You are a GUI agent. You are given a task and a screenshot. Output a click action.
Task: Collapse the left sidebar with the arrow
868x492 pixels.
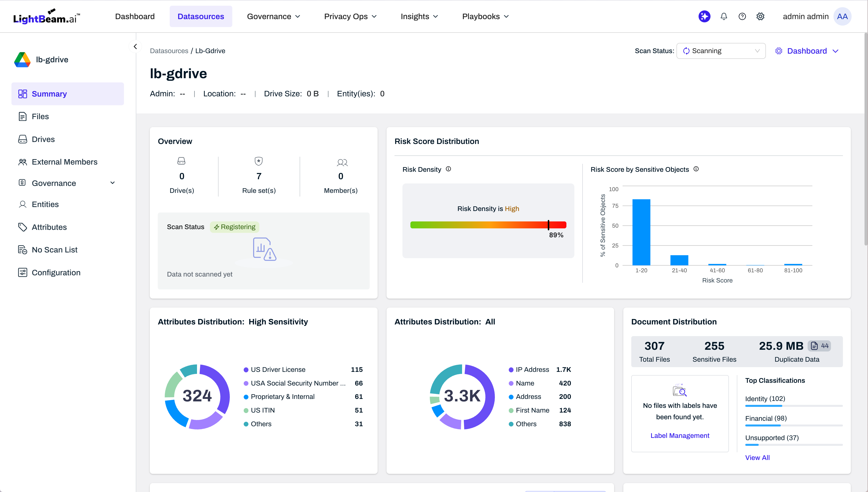(x=135, y=47)
